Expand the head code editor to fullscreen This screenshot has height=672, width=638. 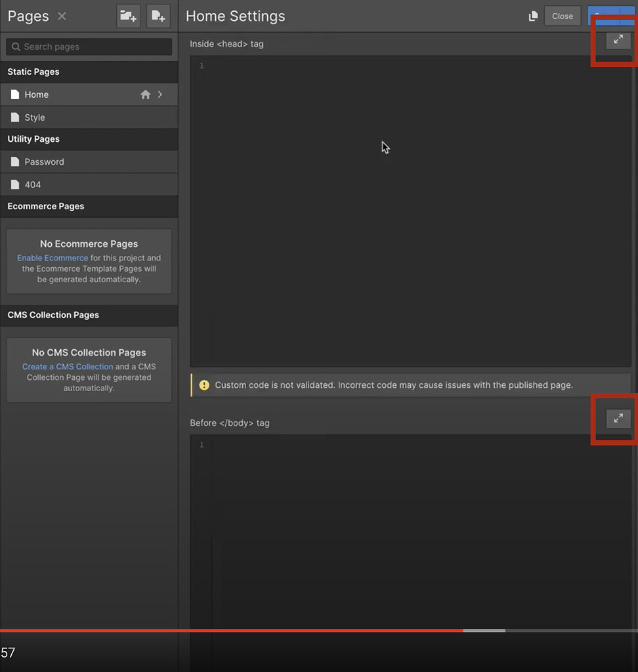[x=618, y=39]
